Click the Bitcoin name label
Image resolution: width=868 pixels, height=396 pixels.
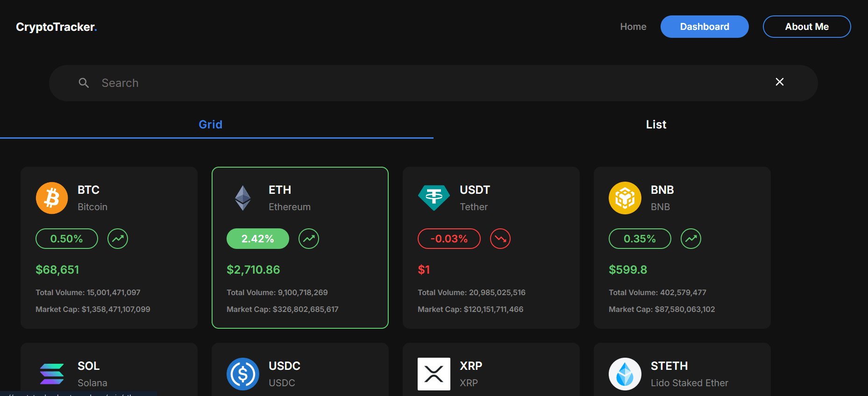pos(92,207)
